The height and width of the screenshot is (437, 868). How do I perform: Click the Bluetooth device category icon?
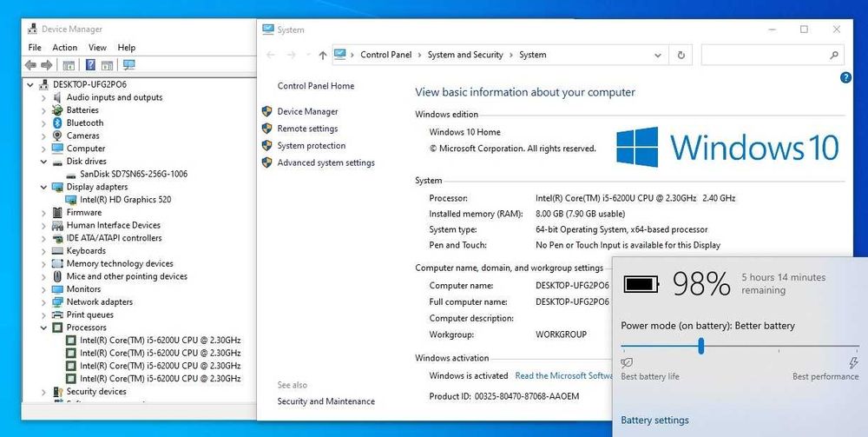[57, 123]
